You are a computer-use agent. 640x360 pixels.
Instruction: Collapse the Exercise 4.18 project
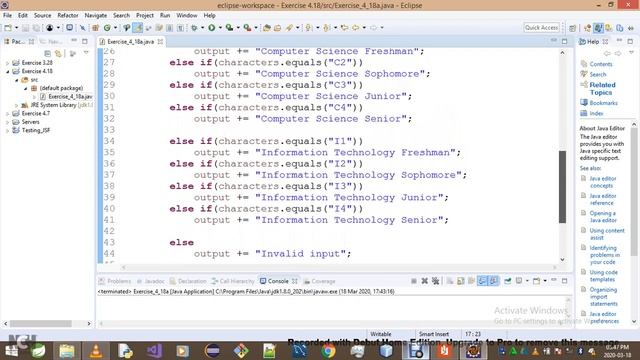7,71
